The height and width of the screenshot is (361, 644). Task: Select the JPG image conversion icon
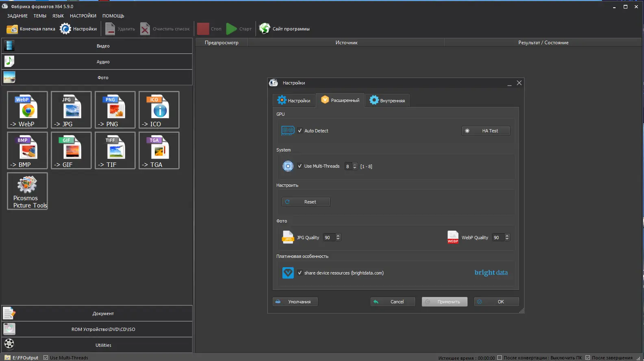(x=71, y=110)
